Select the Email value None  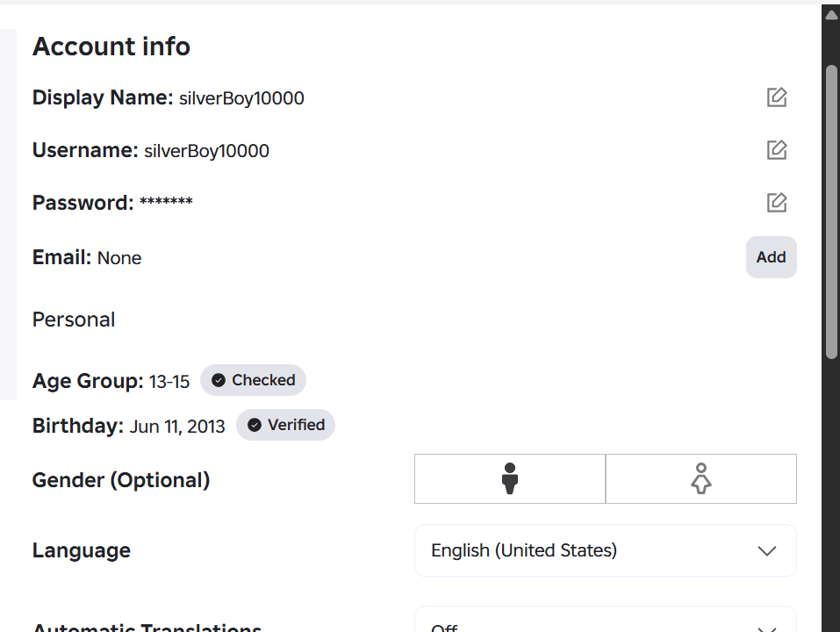pos(119,258)
